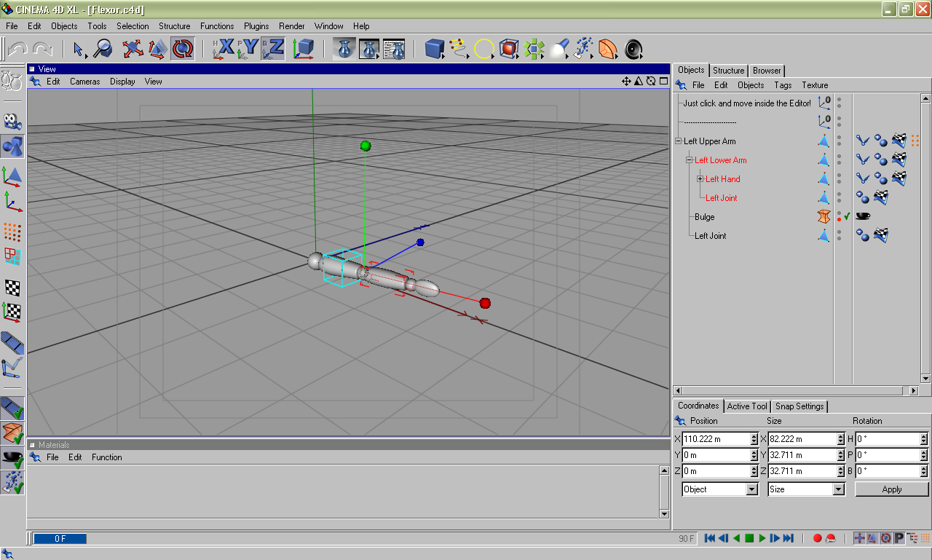Switch to the Snap Settings tab
Viewport: 932px width, 560px height.
[799, 406]
